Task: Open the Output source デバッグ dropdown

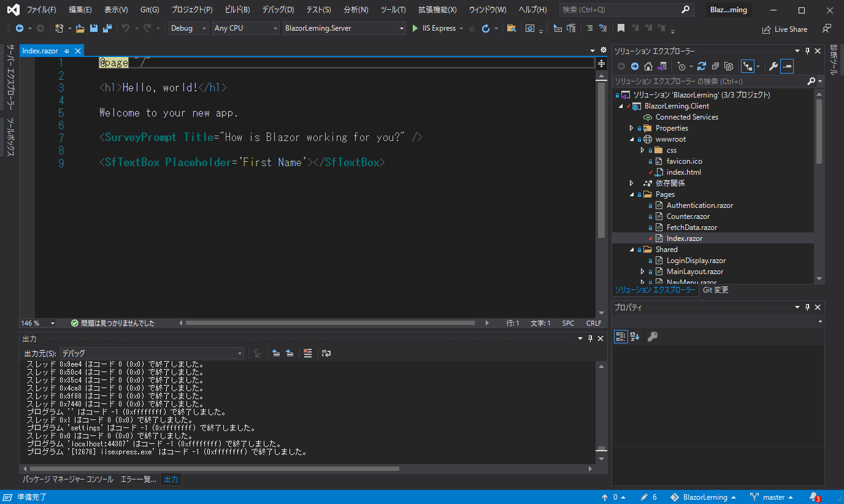Action: click(152, 353)
